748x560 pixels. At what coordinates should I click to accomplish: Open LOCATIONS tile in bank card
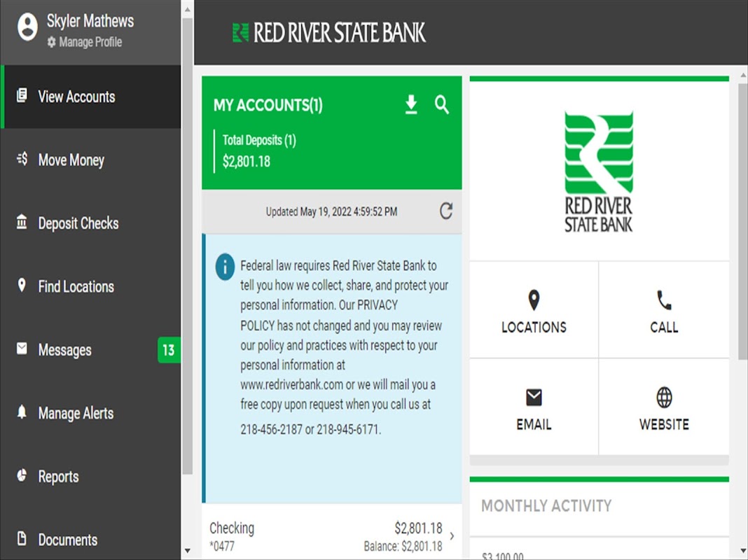tap(534, 310)
